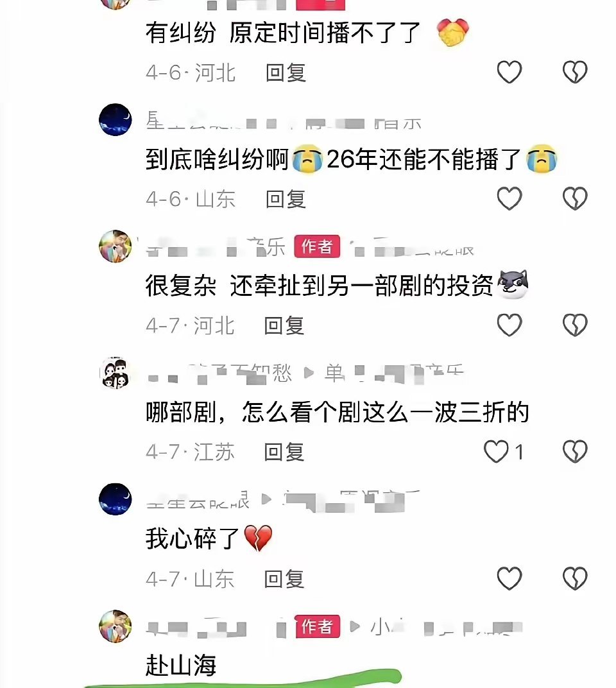Tap the red 作者 badge on 赴山海 comment
The width and height of the screenshot is (616, 688).
pyautogui.click(x=317, y=626)
